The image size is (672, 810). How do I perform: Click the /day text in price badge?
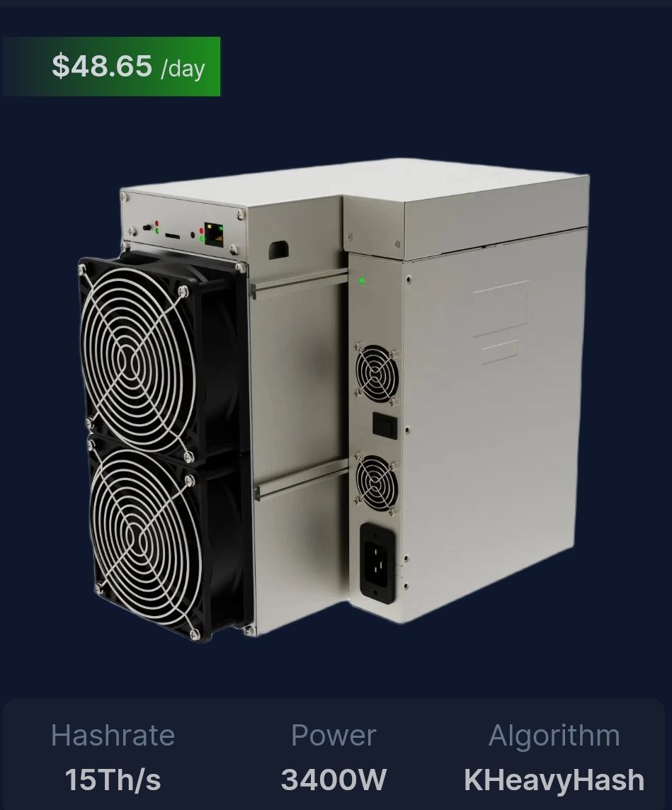183,69
